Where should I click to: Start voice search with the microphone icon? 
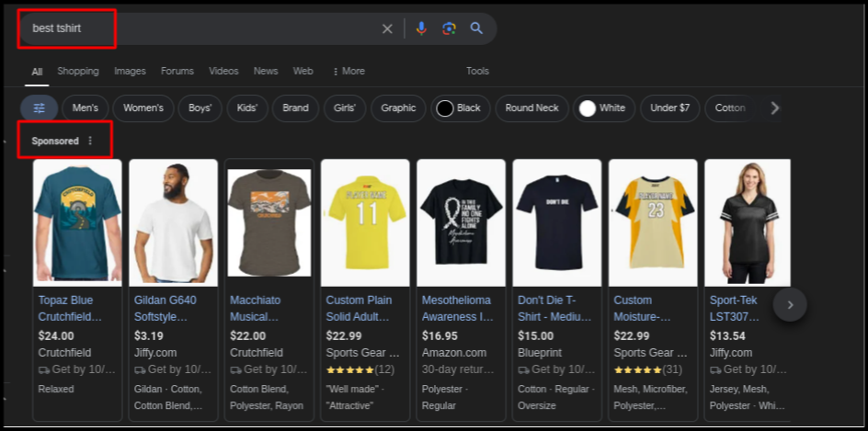tap(421, 28)
